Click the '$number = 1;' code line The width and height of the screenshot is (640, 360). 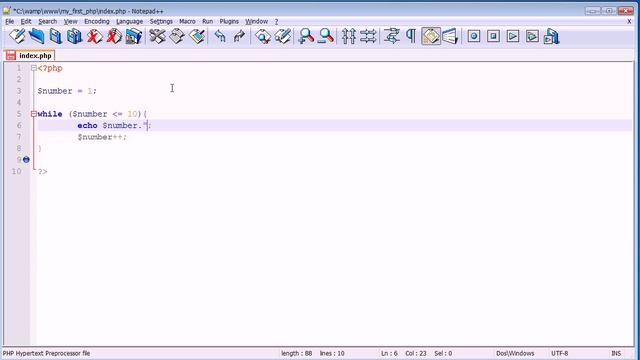pyautogui.click(x=67, y=91)
